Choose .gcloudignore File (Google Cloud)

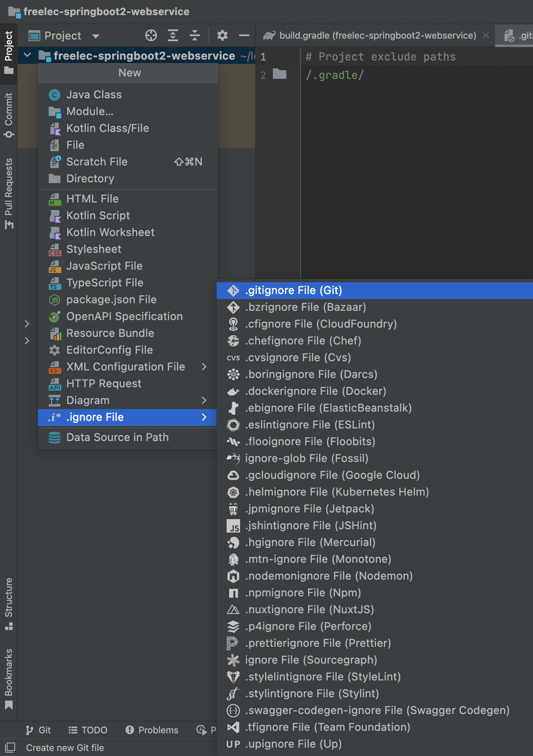pyautogui.click(x=375, y=475)
